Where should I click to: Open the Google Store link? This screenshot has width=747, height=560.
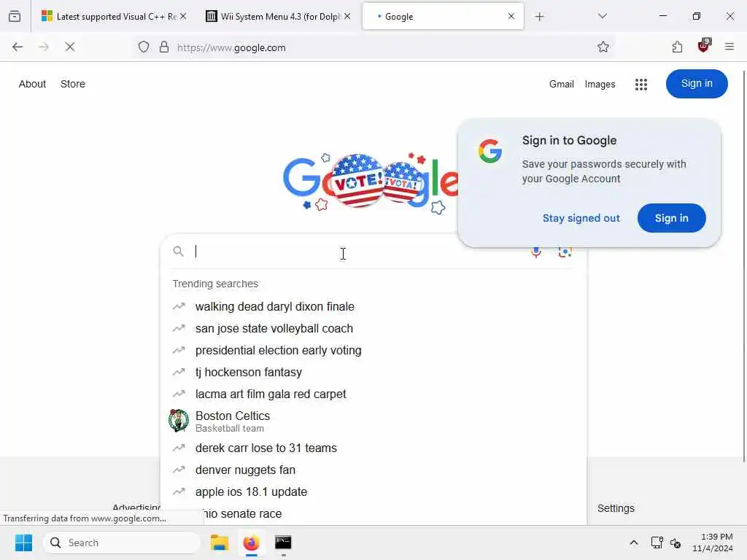73,84
